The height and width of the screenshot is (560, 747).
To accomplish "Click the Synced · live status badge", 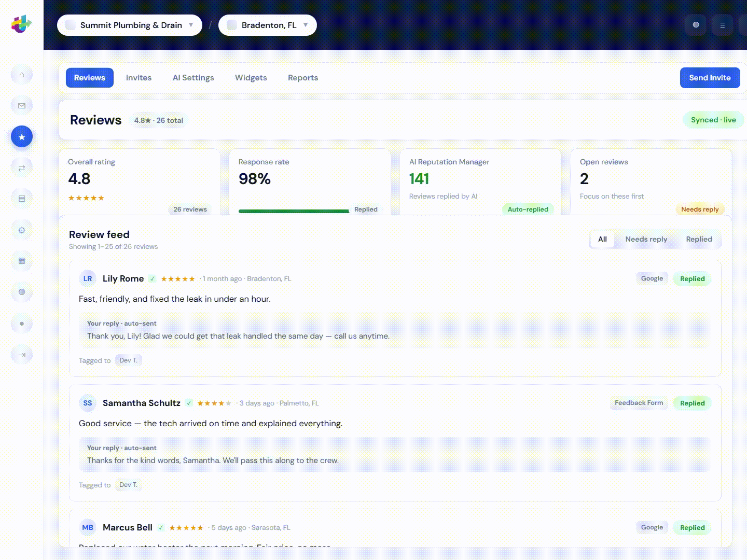I will 713,120.
